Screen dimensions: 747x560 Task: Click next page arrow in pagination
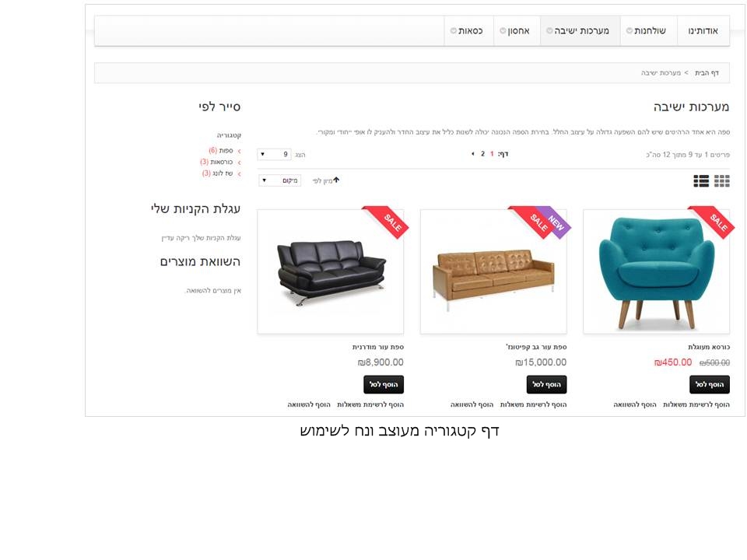click(472, 154)
